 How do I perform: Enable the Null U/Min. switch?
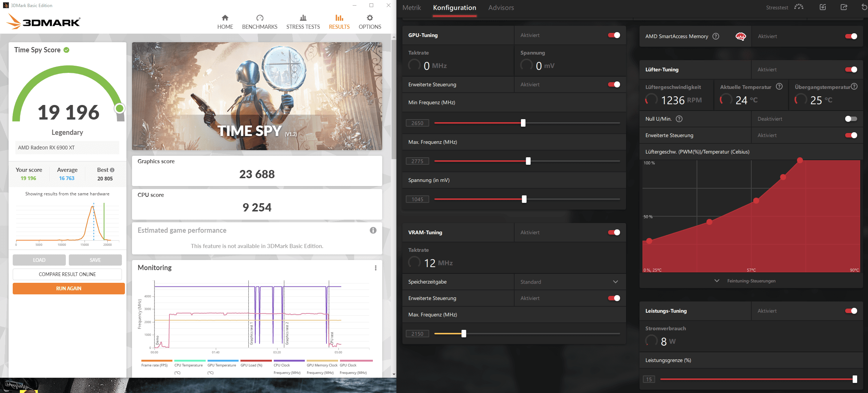851,119
